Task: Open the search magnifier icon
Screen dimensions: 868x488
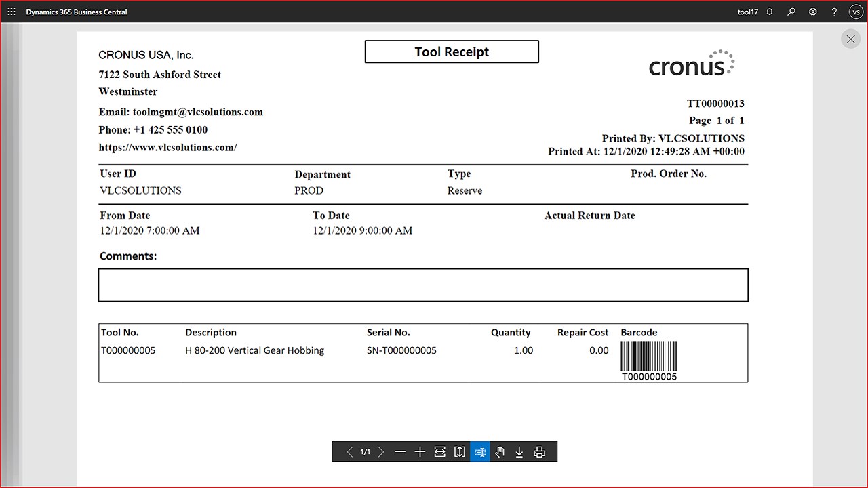Action: click(x=791, y=12)
